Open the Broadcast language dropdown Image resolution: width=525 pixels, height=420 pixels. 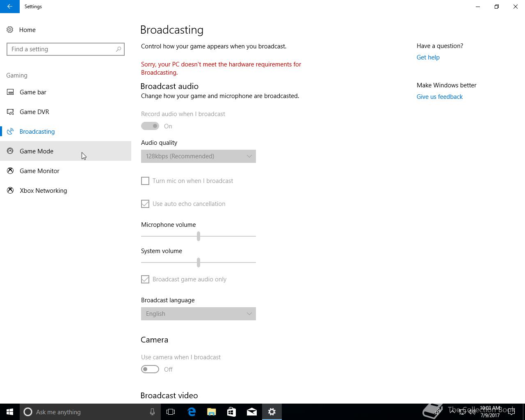pyautogui.click(x=199, y=314)
